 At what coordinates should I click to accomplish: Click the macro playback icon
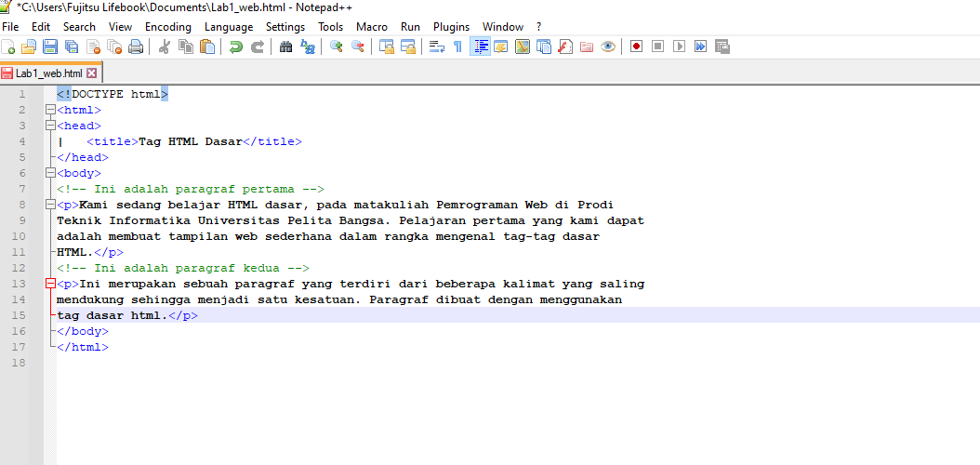680,46
